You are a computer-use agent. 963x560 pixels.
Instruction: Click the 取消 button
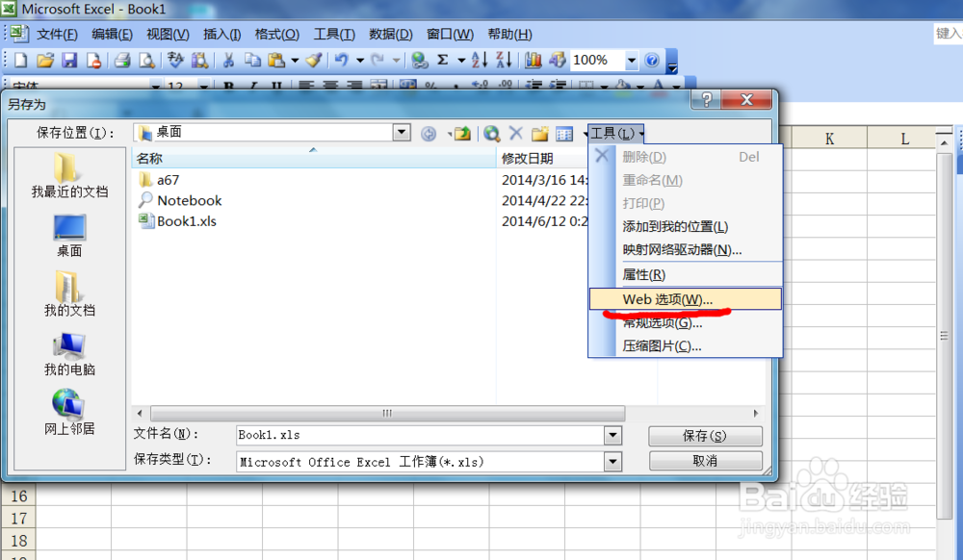coord(705,462)
